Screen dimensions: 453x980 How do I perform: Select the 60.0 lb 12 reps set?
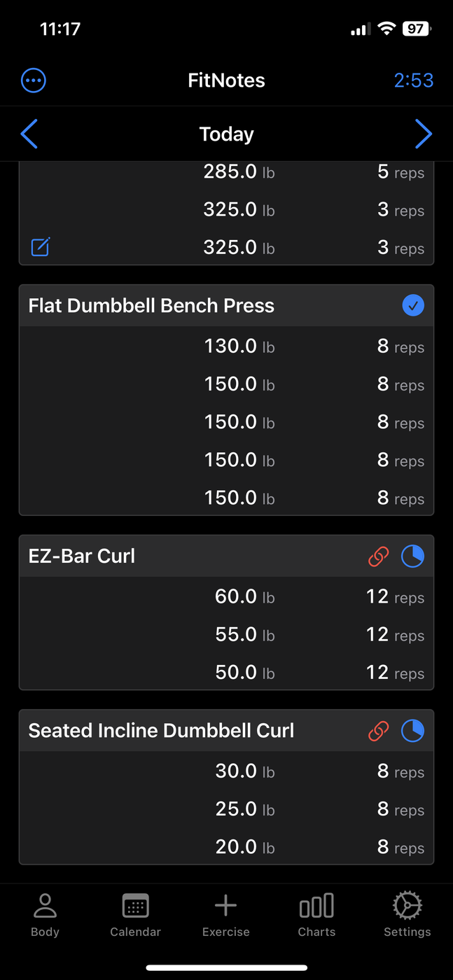click(x=226, y=597)
